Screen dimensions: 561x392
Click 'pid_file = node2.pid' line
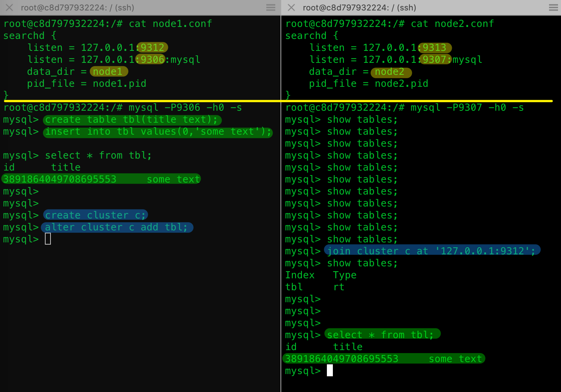click(369, 83)
